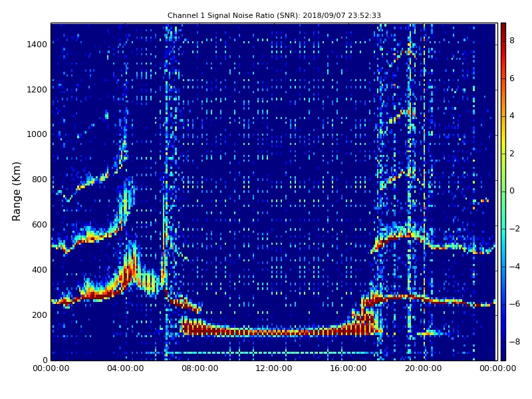This screenshot has width=532, height=399.
Task: Click the 200 range tick label
Action: click(40, 315)
